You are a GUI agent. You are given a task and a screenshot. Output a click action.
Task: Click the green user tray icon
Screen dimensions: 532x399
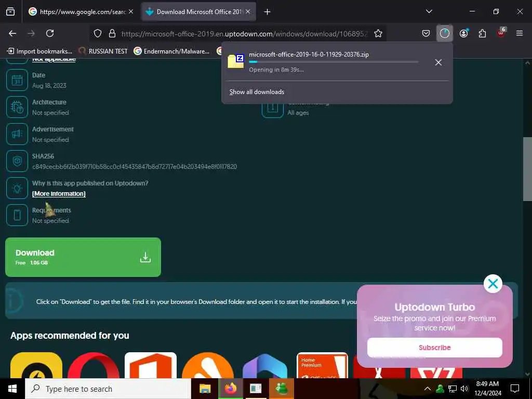[440, 389]
